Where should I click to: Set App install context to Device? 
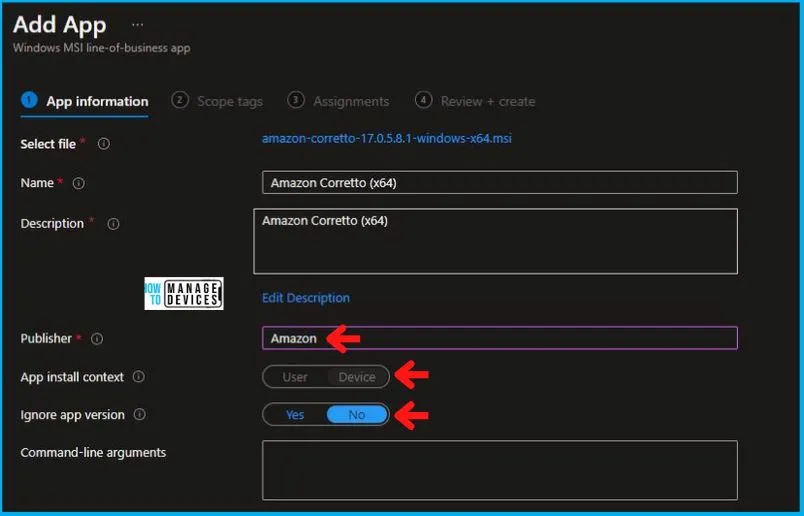tap(357, 377)
